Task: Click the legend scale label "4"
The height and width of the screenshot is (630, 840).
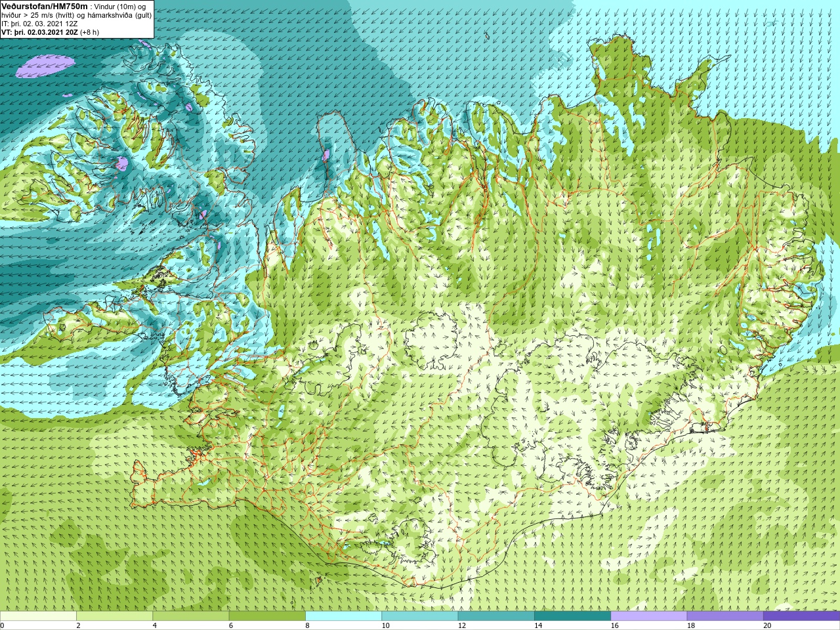Action: click(x=154, y=625)
